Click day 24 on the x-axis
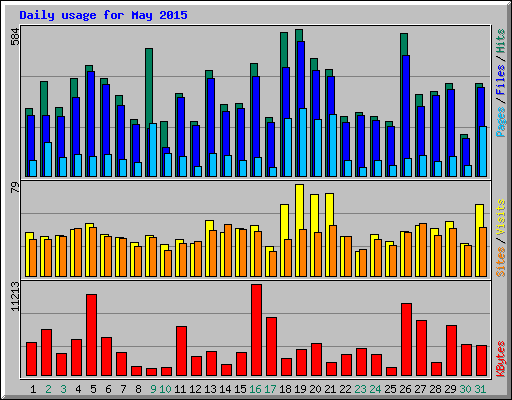Viewport: 512px width, 400px height. (375, 389)
